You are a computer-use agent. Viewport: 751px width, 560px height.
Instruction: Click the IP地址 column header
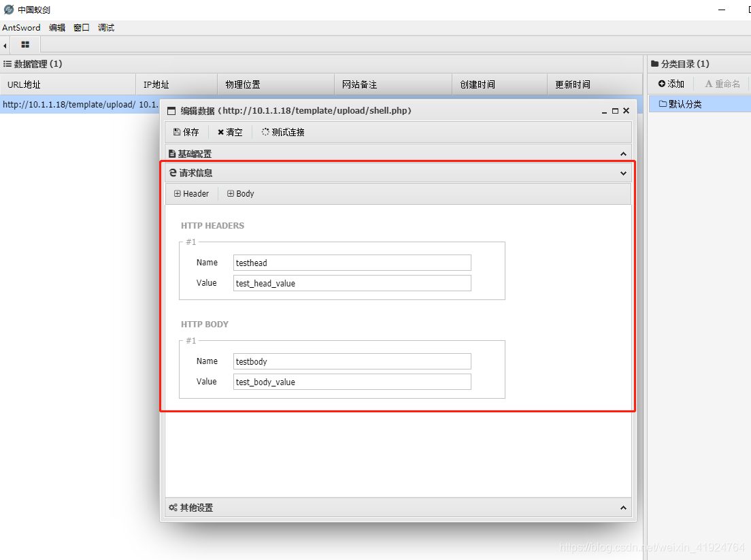177,84
